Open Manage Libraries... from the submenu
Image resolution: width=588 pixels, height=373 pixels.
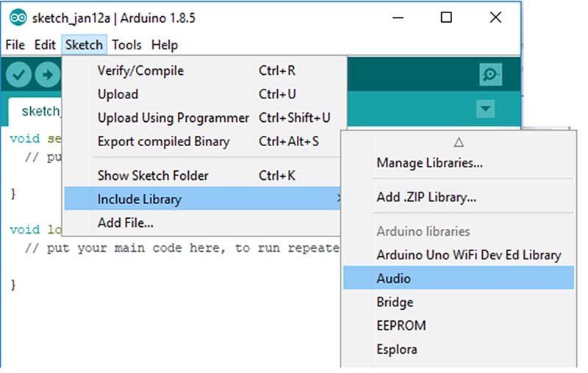coord(429,162)
